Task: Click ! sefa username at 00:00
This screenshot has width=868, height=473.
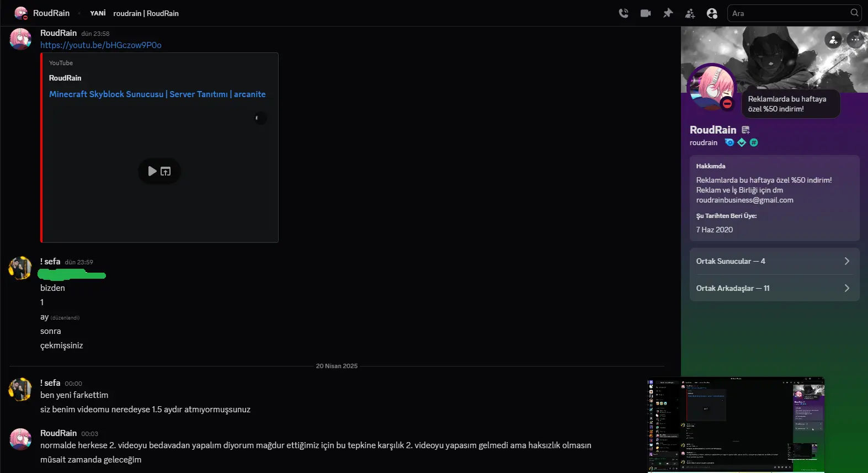Action: click(x=50, y=383)
